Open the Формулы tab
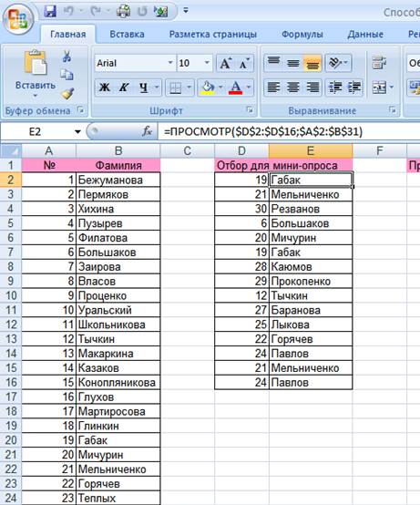The image size is (420, 505). (x=302, y=34)
